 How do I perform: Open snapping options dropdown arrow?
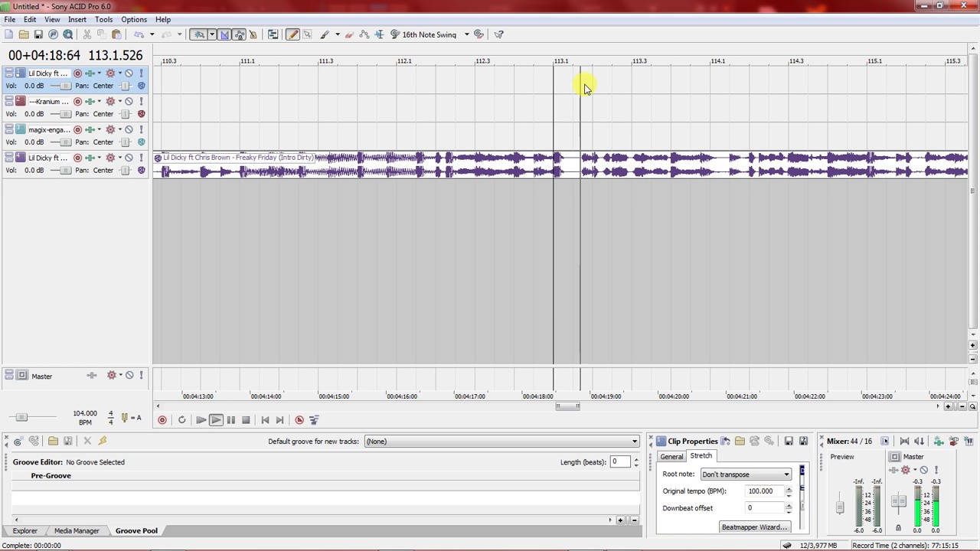point(212,34)
